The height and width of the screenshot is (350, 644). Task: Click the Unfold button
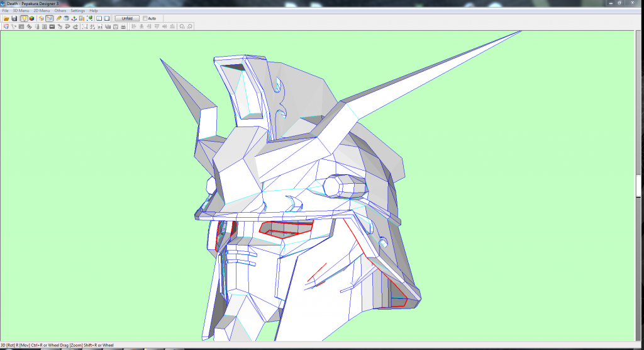click(127, 18)
